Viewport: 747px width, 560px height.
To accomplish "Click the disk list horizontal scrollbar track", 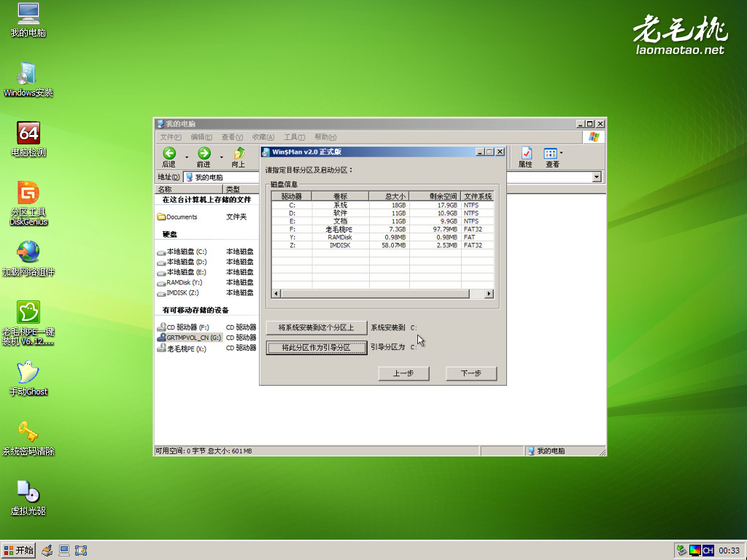I will [382, 294].
